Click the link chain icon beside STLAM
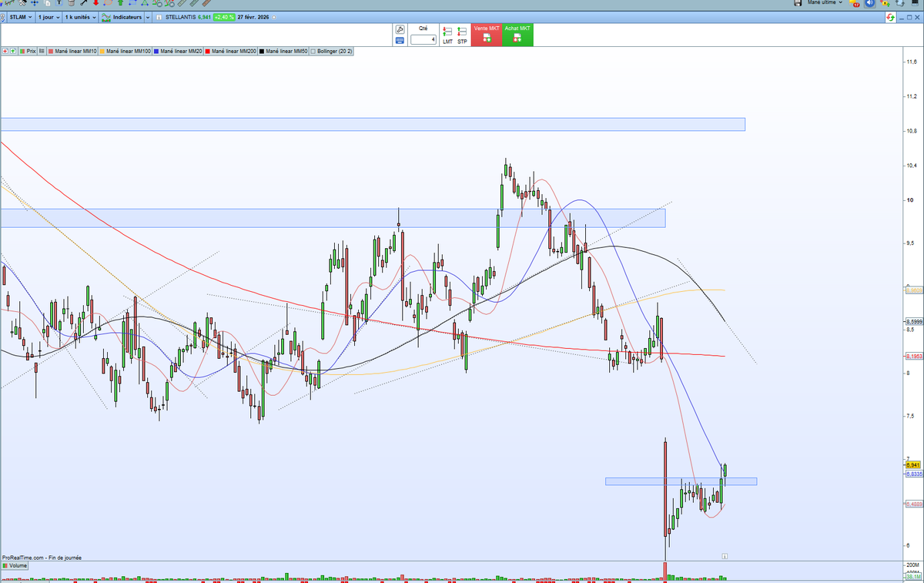Image resolution: width=924 pixels, height=583 pixels. [x=3, y=17]
